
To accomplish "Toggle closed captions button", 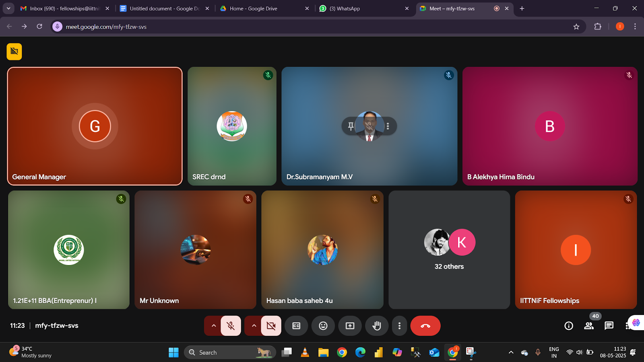I will [296, 326].
